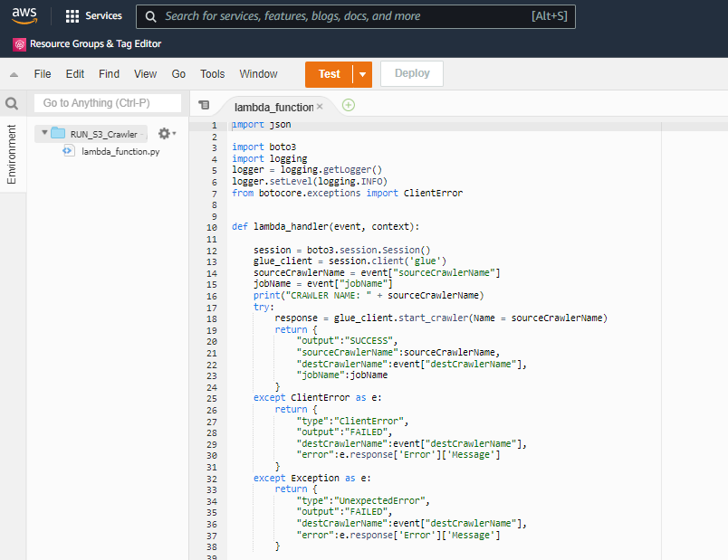Open the File menu
This screenshot has width=728, height=560.
coord(43,74)
